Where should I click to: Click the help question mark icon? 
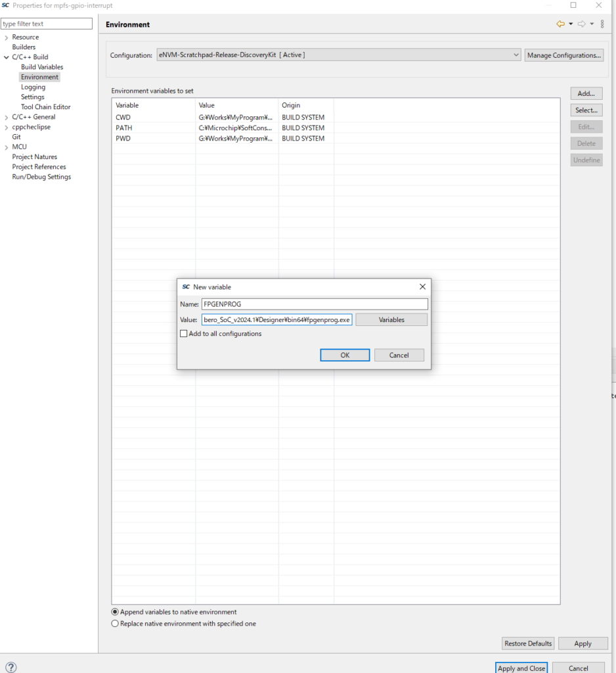click(11, 667)
